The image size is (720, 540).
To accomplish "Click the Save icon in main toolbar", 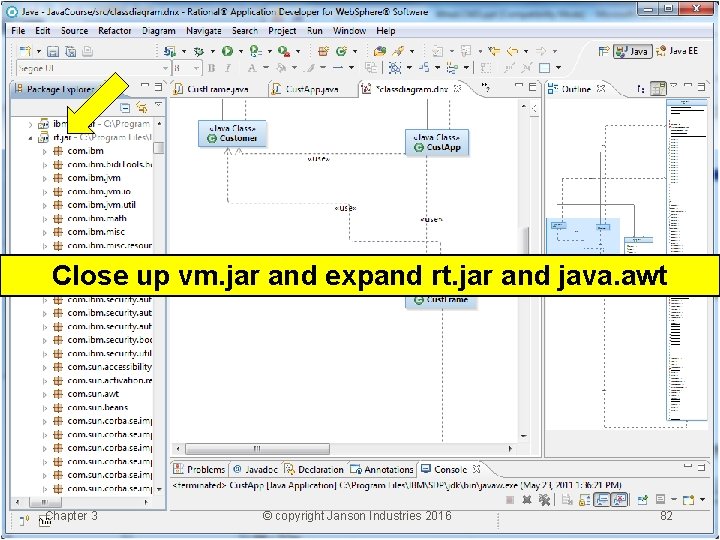I will coord(53,51).
